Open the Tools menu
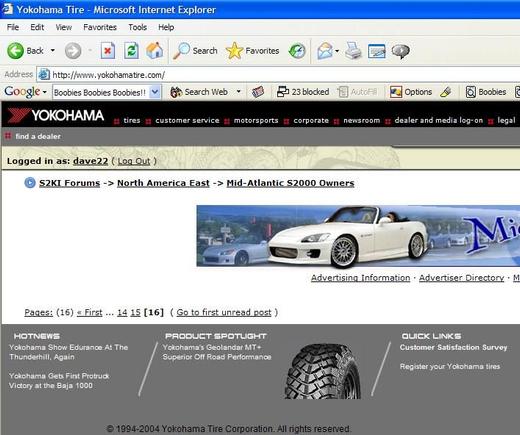The image size is (520, 435). pos(138,27)
